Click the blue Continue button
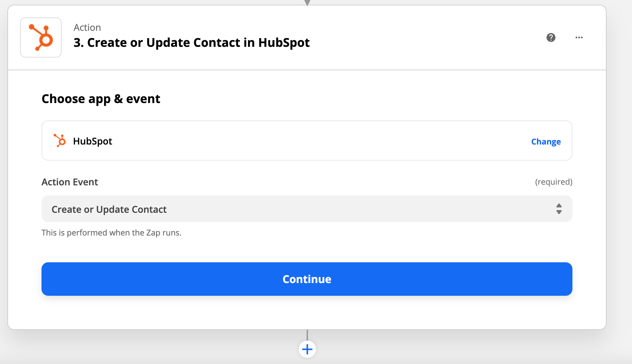 click(307, 279)
